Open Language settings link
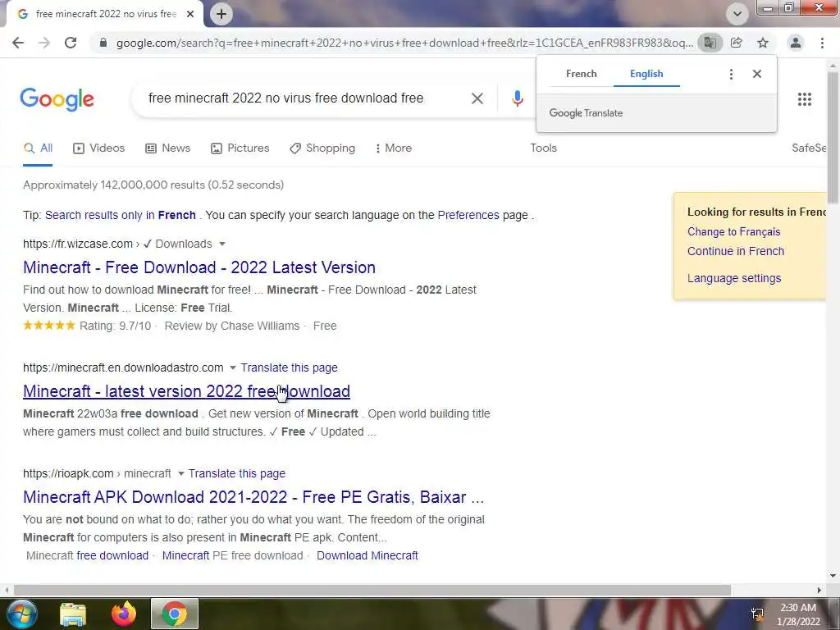Image resolution: width=840 pixels, height=630 pixels. (734, 278)
